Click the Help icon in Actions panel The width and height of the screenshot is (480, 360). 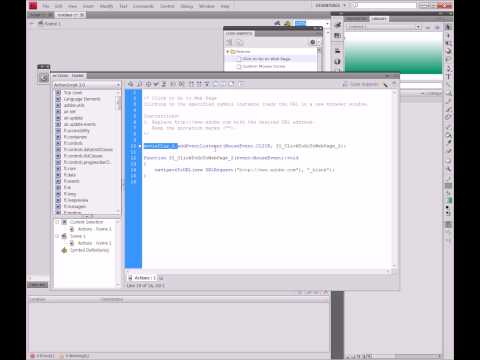click(x=394, y=84)
